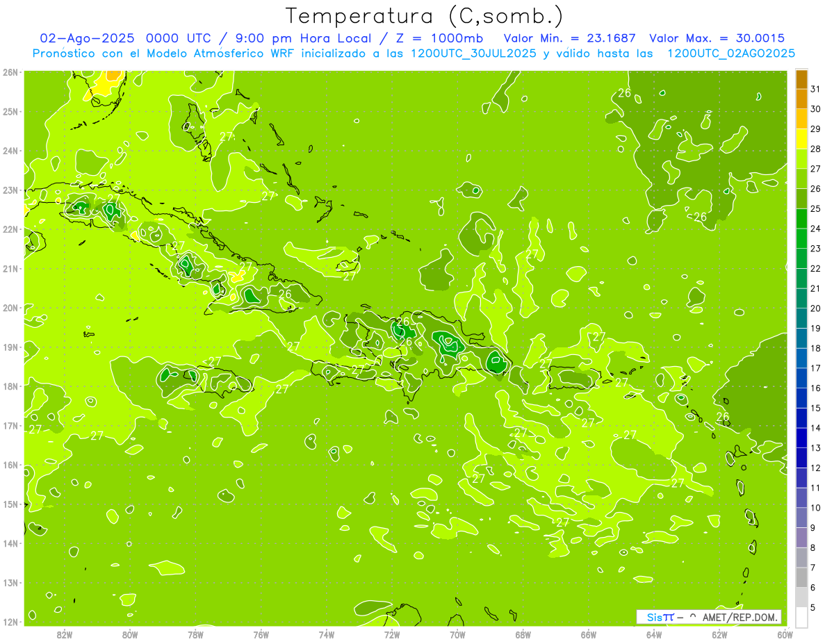Viewport: 834px width, 644px height.
Task: Pick the teal legend swatch between 19 and 20
Action: [802, 318]
